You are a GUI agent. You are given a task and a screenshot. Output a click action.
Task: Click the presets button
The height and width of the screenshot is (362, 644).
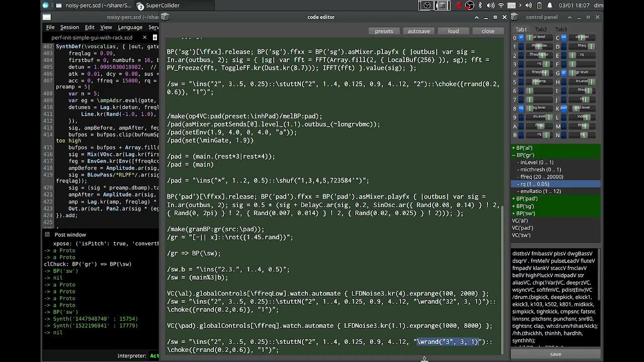tap(384, 31)
